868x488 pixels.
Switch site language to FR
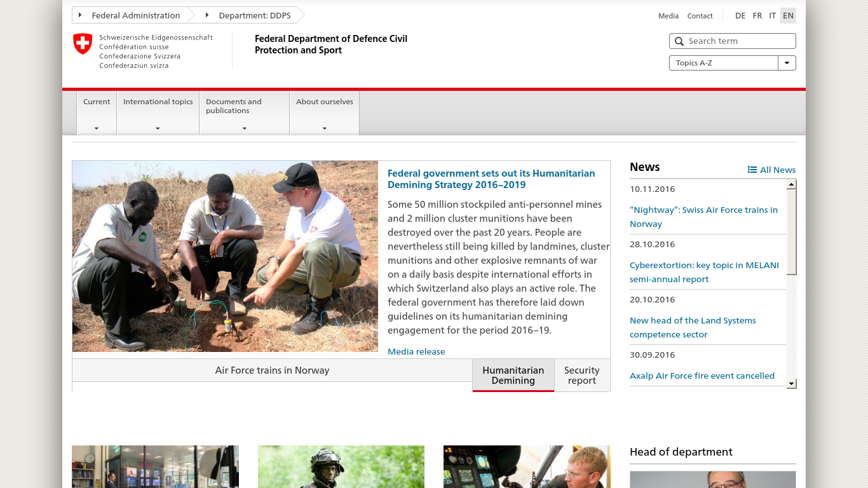pyautogui.click(x=757, y=16)
